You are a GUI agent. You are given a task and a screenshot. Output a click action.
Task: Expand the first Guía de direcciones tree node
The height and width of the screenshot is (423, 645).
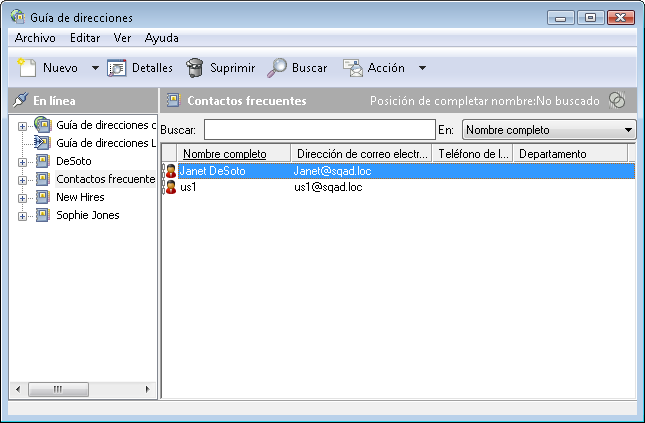[23, 126]
